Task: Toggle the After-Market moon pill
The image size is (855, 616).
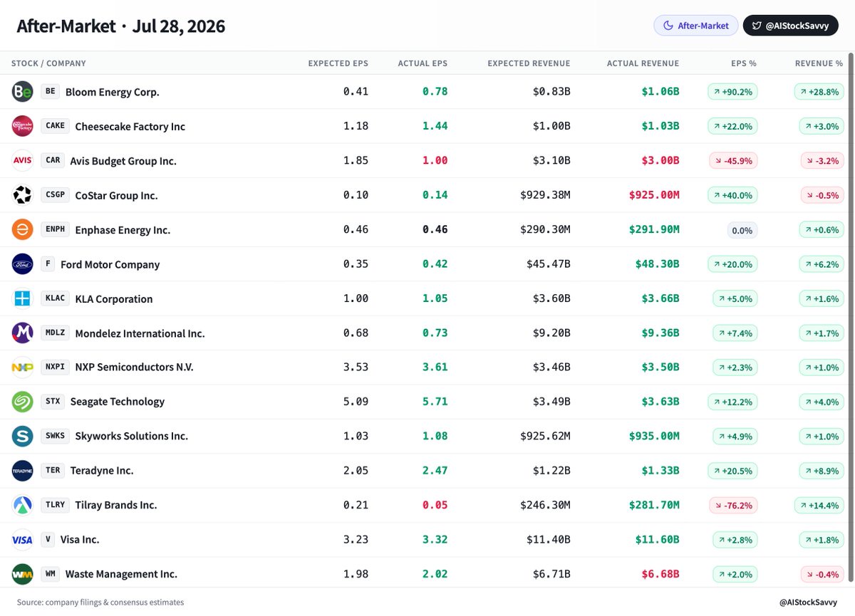Action: click(696, 26)
